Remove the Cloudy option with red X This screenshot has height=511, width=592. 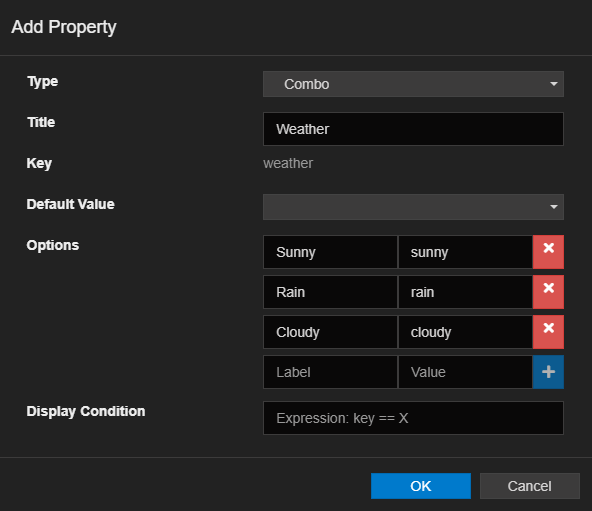[x=548, y=332]
